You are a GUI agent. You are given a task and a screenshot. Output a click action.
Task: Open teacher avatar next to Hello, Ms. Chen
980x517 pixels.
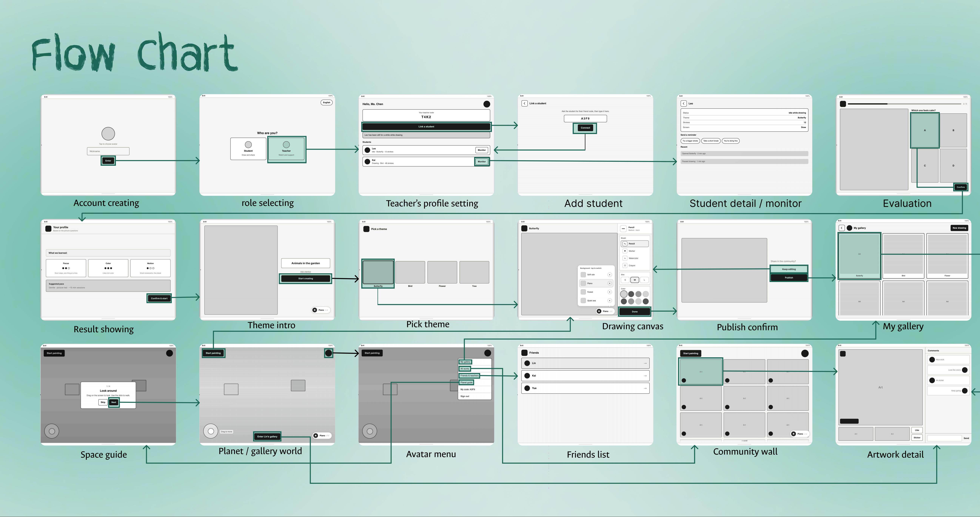click(x=487, y=104)
